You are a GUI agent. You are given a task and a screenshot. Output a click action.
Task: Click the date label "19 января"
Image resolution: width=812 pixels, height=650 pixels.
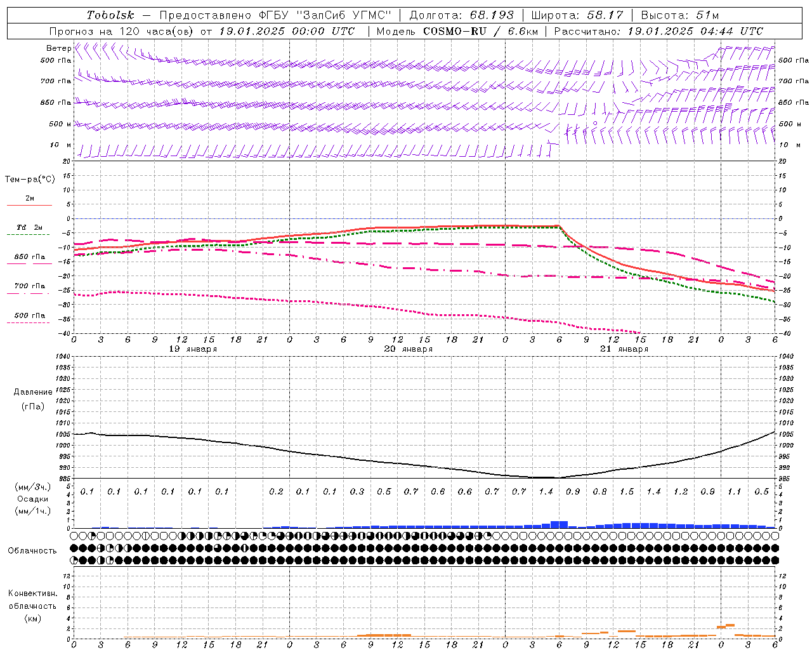(193, 349)
